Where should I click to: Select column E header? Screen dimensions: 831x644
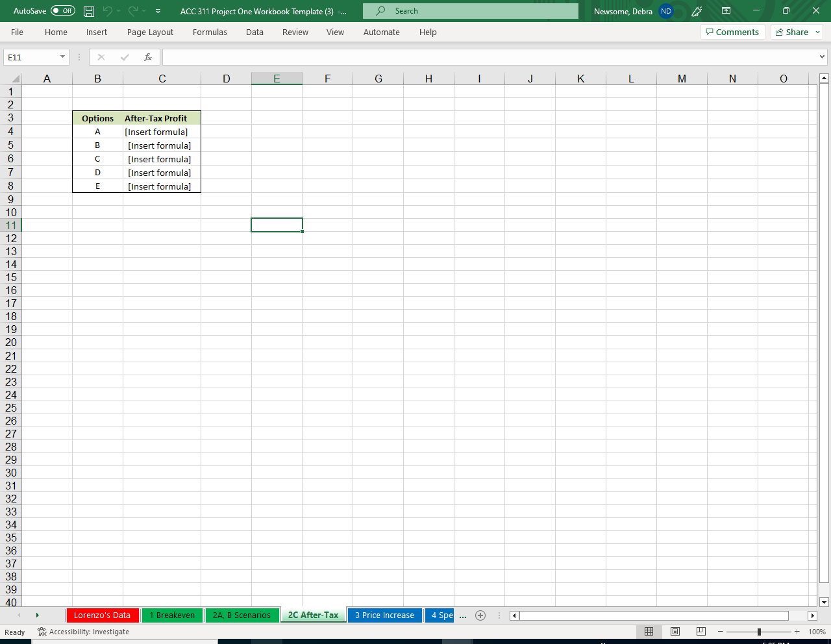pos(277,79)
